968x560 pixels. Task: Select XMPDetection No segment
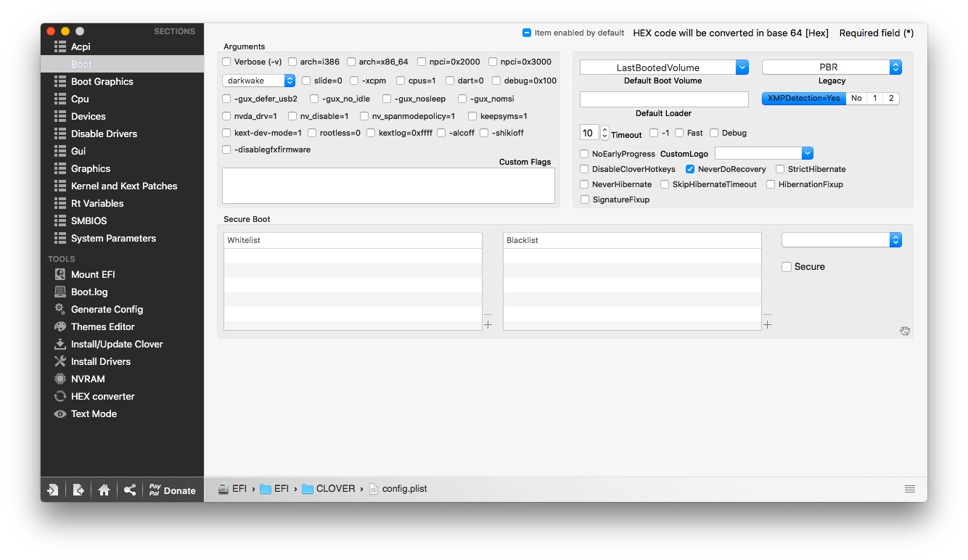click(x=856, y=99)
